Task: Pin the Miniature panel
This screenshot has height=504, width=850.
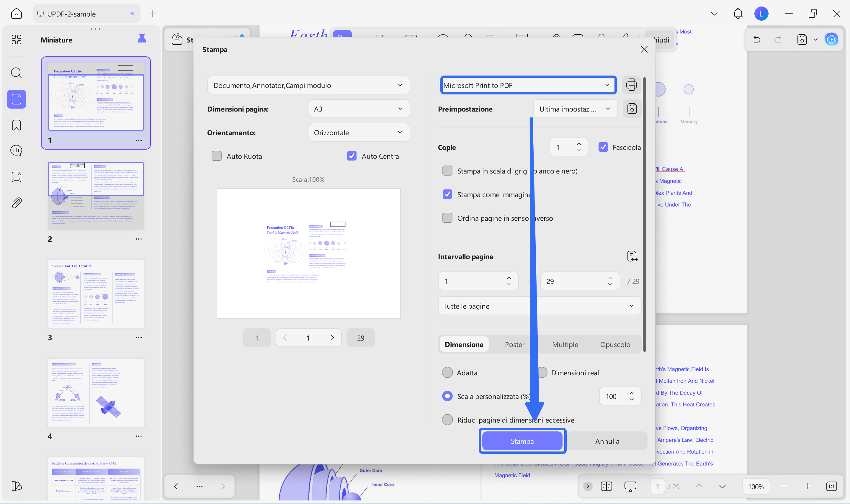Action: pyautogui.click(x=142, y=40)
